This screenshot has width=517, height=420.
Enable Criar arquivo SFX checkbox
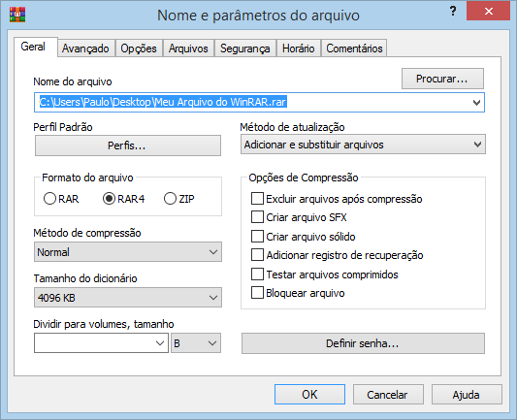click(257, 217)
